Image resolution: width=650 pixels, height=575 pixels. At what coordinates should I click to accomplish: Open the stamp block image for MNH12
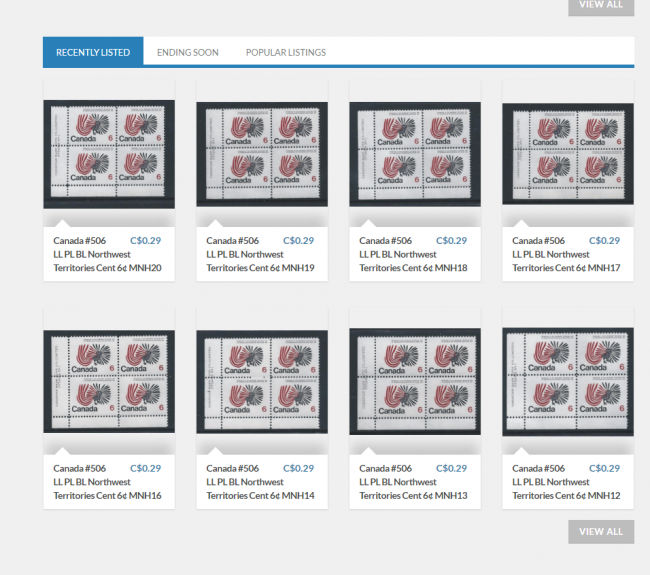568,382
